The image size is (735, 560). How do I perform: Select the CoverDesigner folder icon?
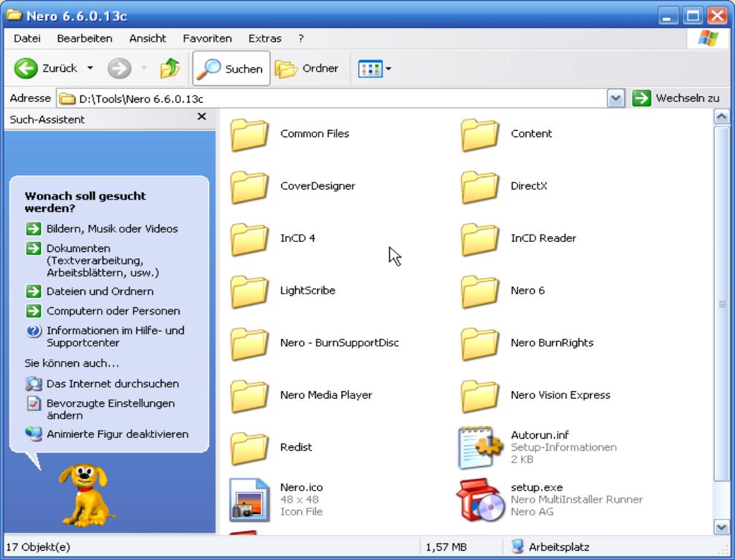(x=249, y=187)
